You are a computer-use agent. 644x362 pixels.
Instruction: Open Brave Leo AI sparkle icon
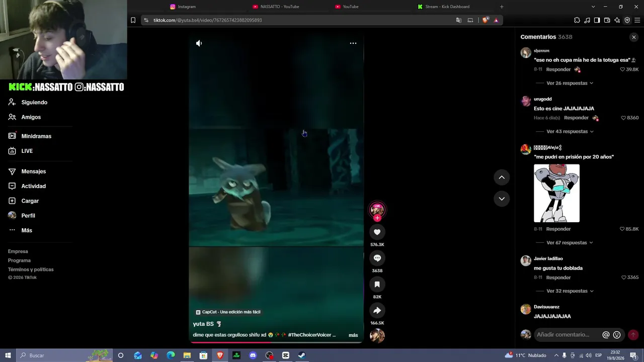[617, 20]
